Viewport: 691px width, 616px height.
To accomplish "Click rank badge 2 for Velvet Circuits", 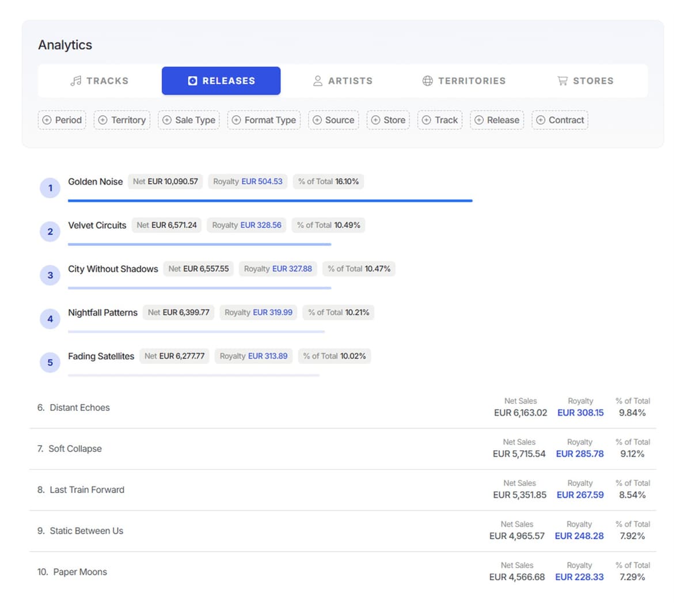I will 50,231.
